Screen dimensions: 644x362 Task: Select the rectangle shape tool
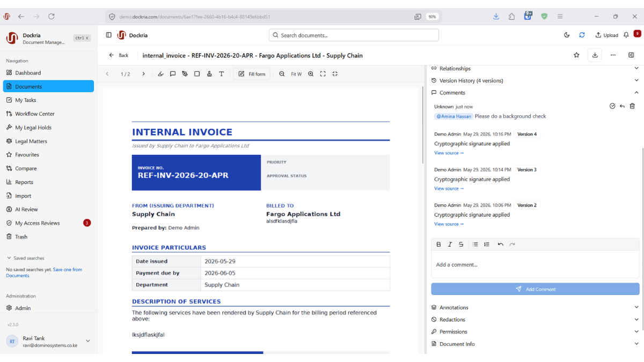point(197,74)
